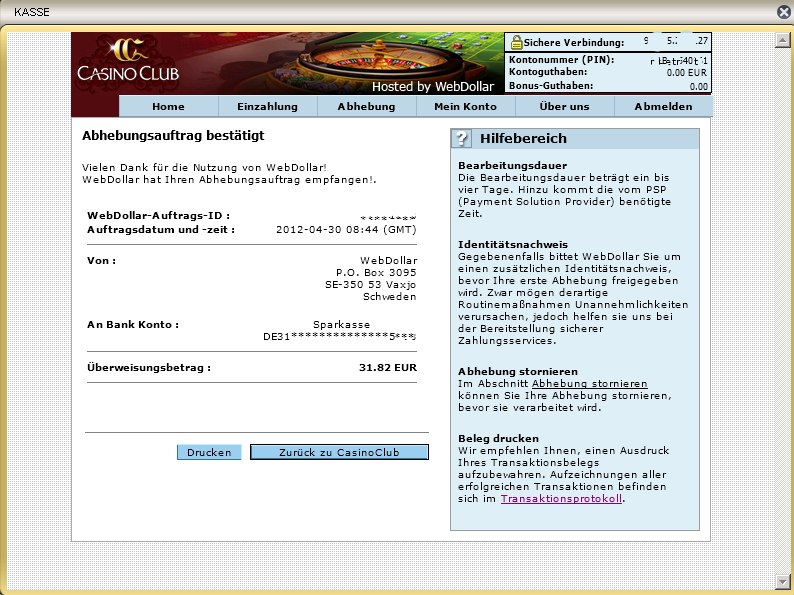
Task: Click the secure connection padlock icon
Action: [516, 43]
